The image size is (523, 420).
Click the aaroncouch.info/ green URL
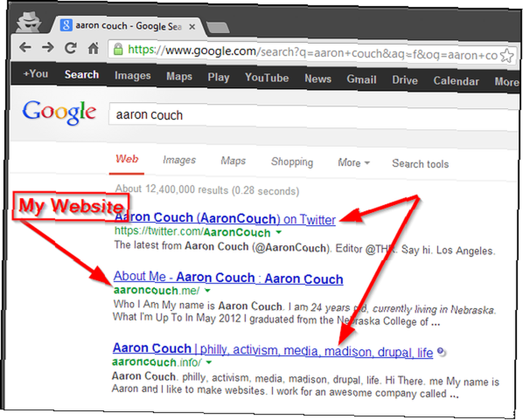point(157,362)
